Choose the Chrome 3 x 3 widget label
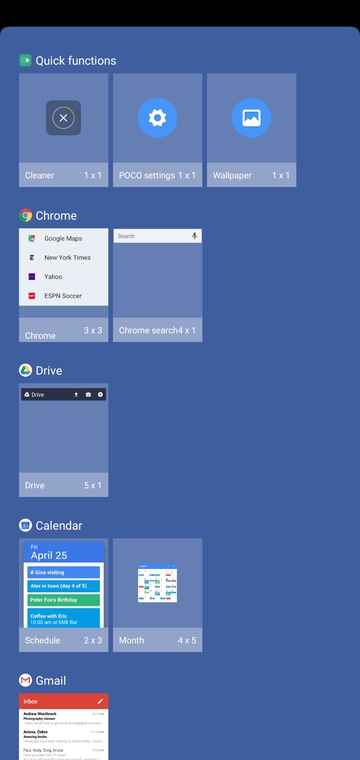Screen dimensions: 360x760 point(63,330)
